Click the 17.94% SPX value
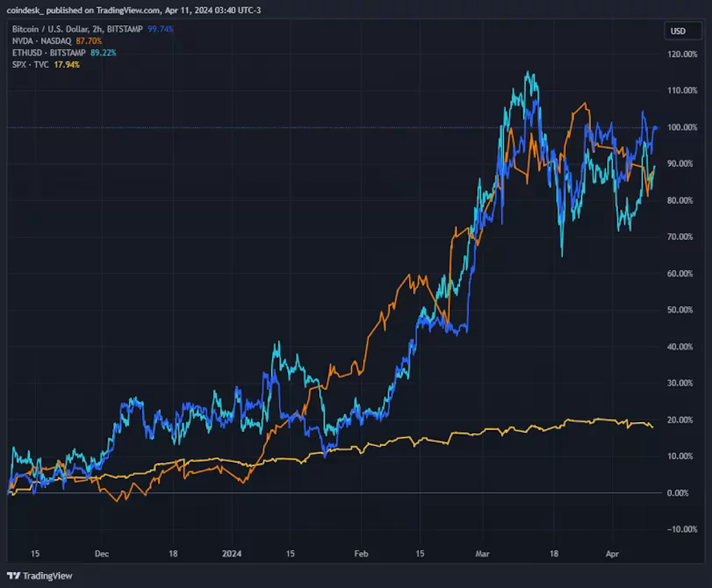The width and height of the screenshot is (712, 588). pyautogui.click(x=67, y=65)
